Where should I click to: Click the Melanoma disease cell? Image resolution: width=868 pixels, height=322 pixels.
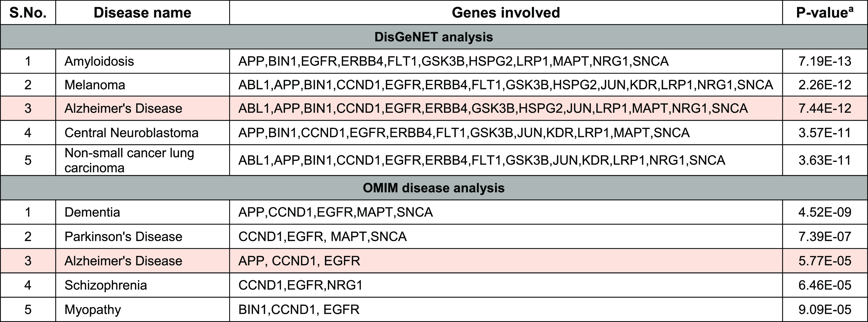click(x=95, y=85)
